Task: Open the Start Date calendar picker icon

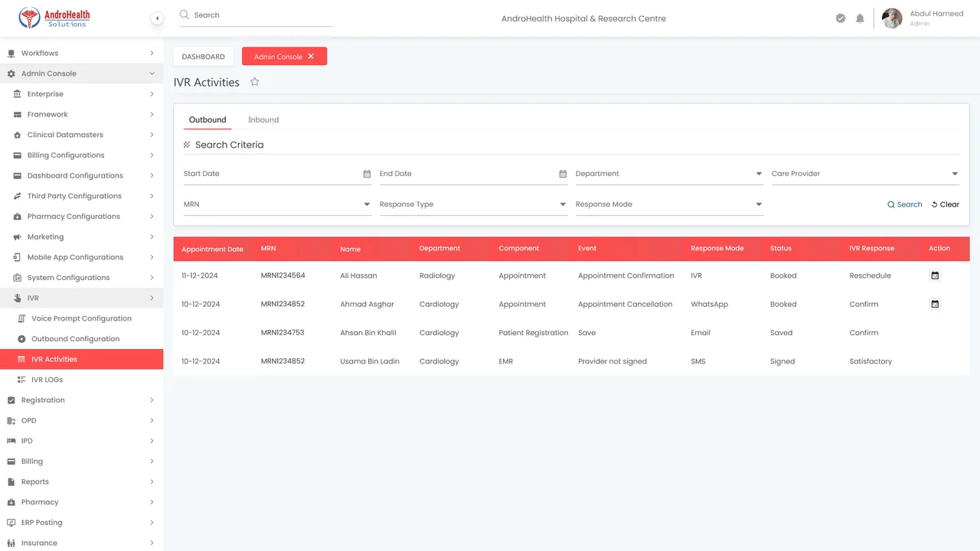Action: (x=367, y=174)
